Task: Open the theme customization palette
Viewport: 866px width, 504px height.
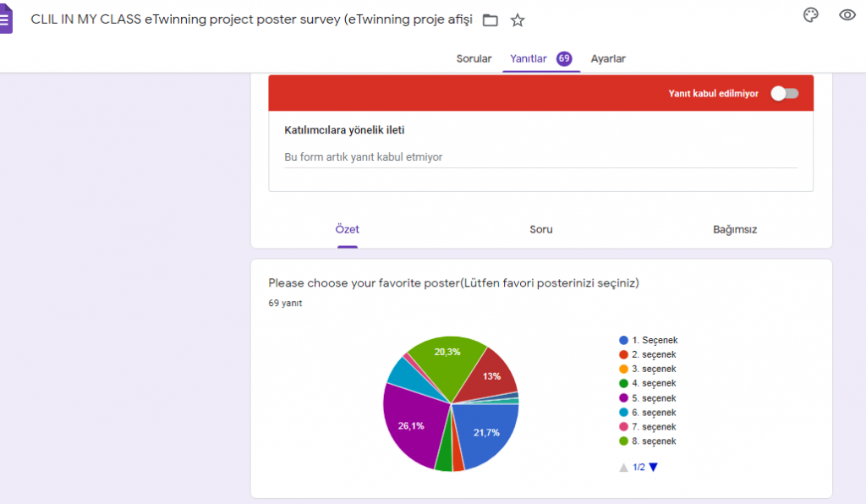Action: click(811, 14)
